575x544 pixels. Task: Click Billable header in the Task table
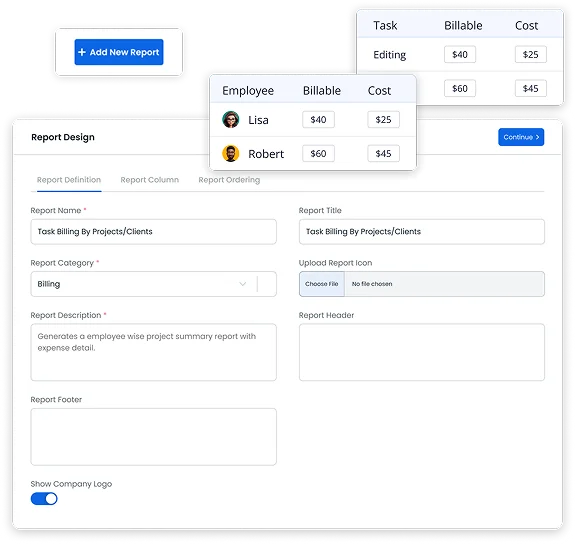463,25
